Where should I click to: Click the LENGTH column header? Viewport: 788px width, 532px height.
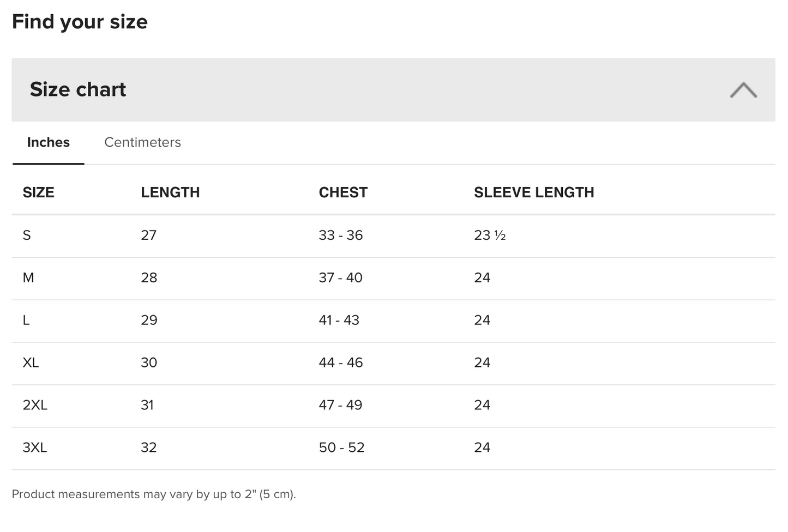coord(170,192)
